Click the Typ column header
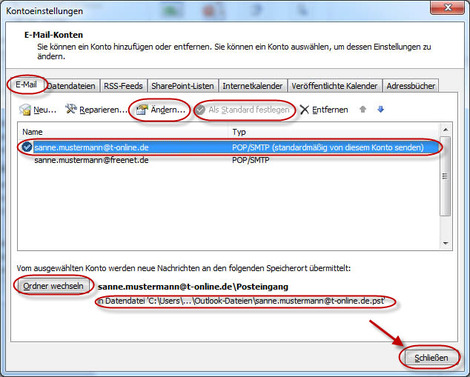The width and height of the screenshot is (470, 377). click(x=334, y=132)
